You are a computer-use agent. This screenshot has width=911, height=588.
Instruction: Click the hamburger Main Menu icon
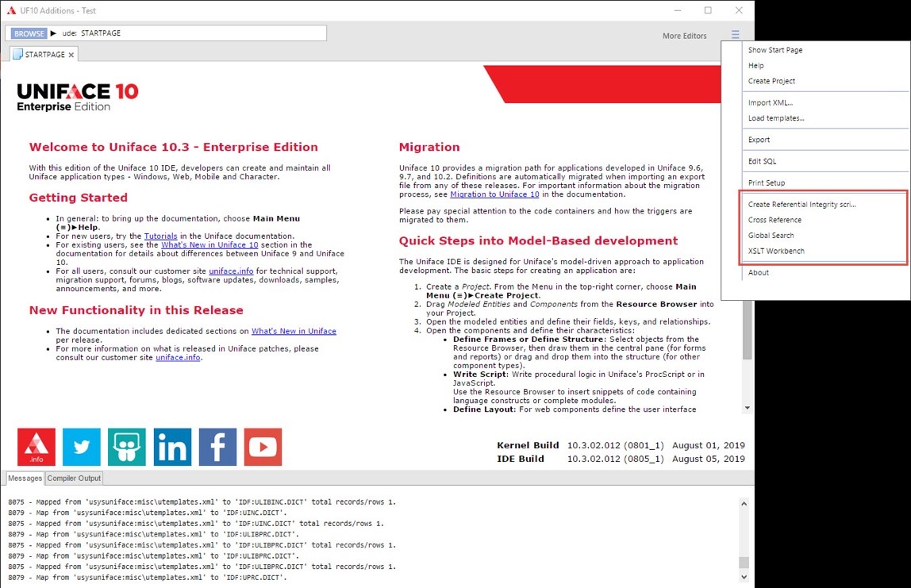tap(735, 34)
